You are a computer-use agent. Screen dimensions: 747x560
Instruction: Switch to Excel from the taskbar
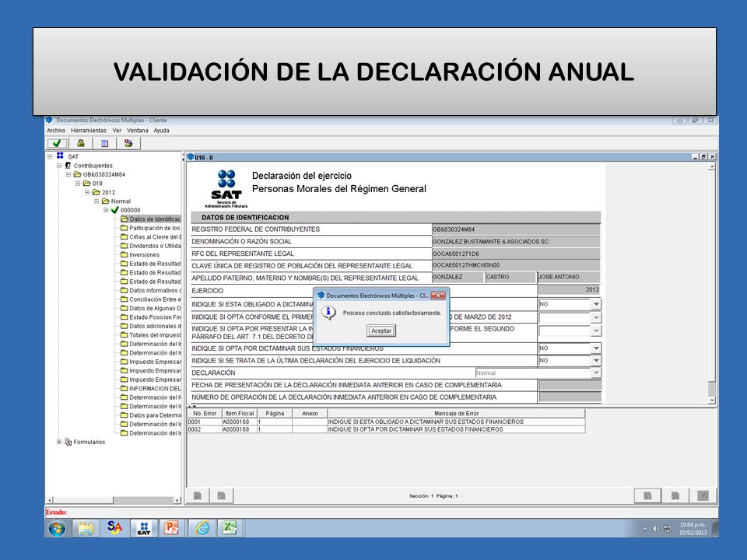230,528
